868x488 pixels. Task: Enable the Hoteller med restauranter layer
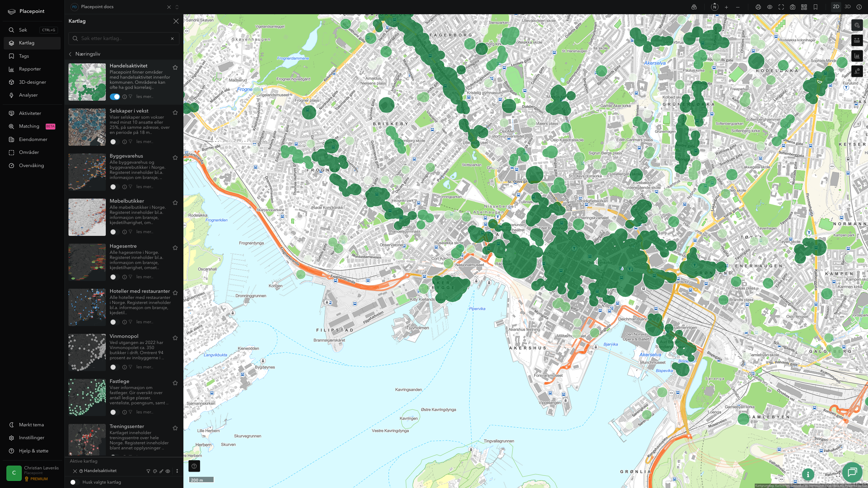coord(115,322)
